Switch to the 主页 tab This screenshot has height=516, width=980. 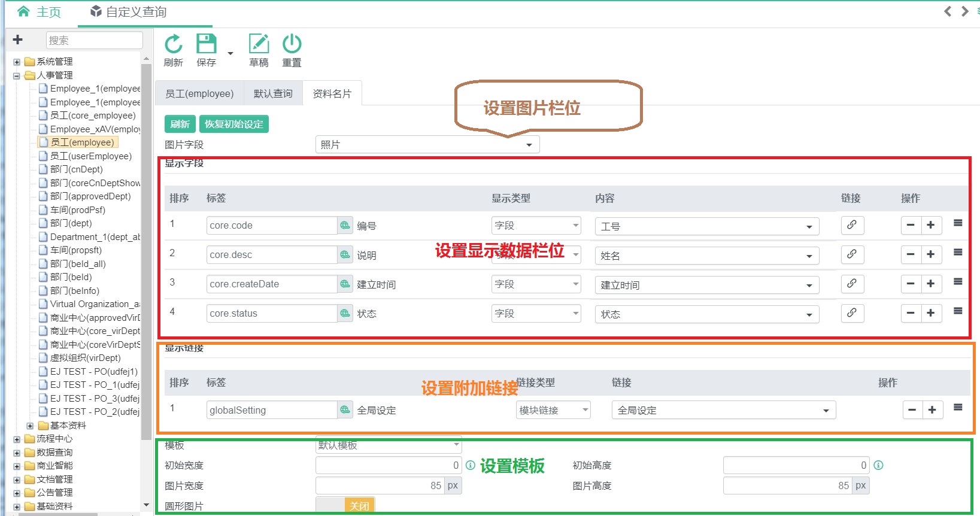40,12
